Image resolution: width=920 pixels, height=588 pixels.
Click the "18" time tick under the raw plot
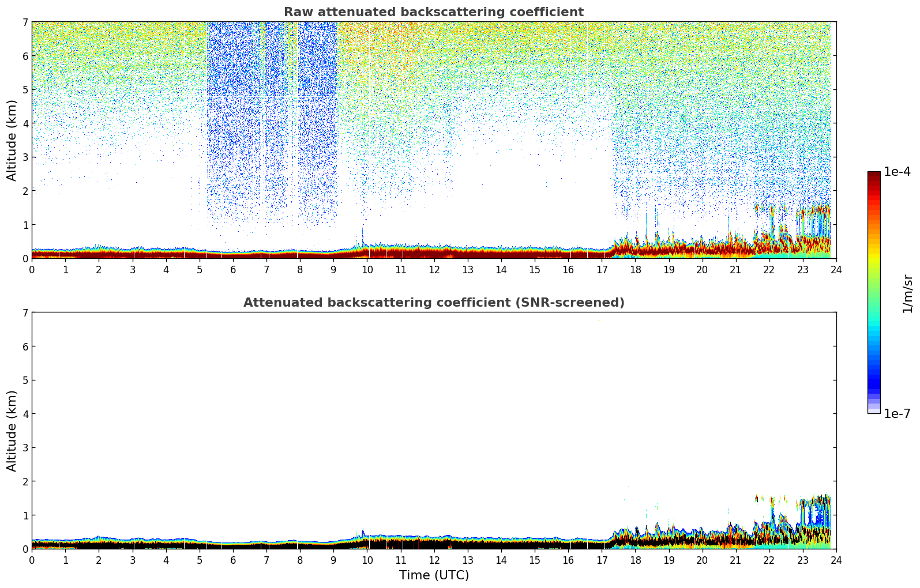click(x=635, y=269)
